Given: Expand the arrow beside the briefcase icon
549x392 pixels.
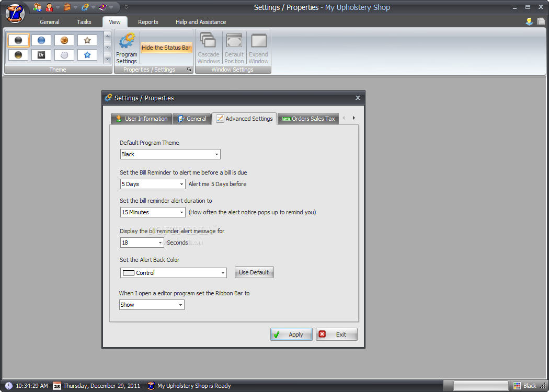Looking at the screenshot, I should (75, 7).
